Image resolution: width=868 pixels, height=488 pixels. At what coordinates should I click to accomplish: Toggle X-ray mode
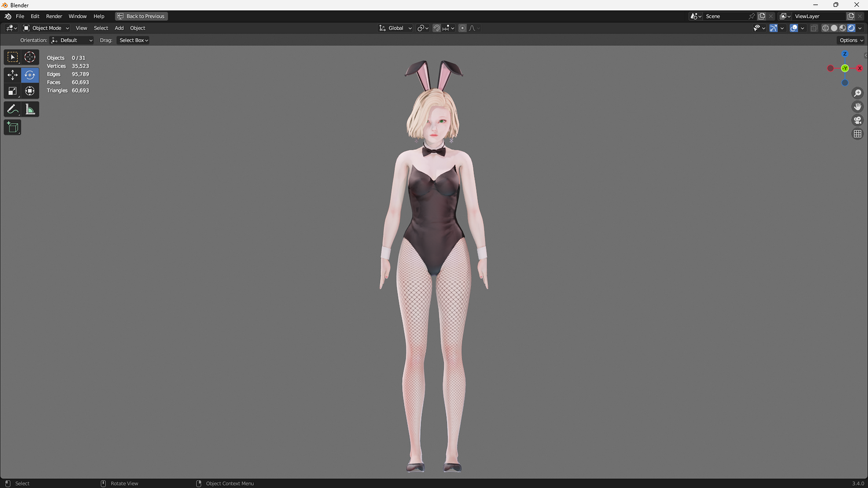click(x=814, y=28)
